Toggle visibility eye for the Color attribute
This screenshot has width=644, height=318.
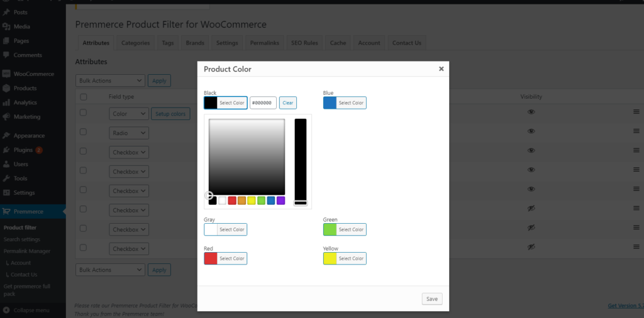tap(531, 112)
